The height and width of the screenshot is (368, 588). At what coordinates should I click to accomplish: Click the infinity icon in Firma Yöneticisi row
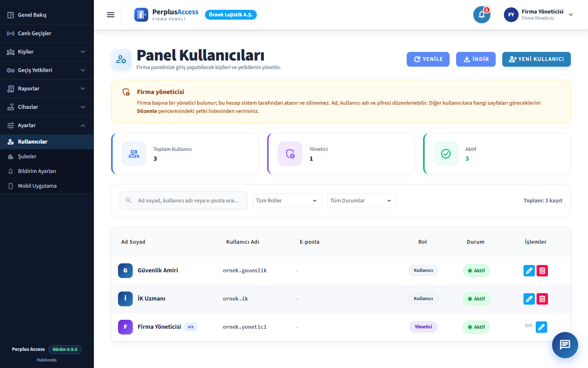(x=528, y=326)
